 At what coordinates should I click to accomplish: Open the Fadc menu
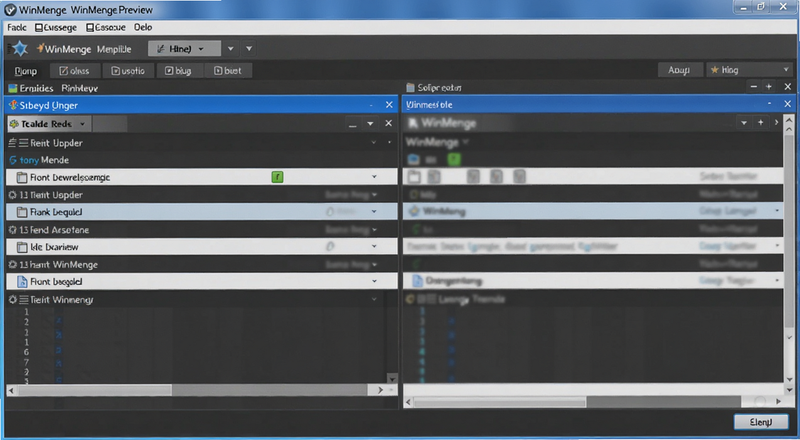[x=17, y=28]
